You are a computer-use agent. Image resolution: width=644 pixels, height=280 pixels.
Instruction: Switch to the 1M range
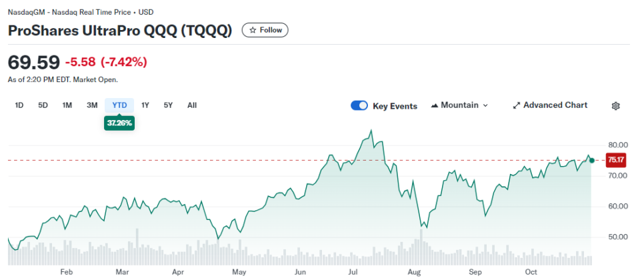(67, 105)
